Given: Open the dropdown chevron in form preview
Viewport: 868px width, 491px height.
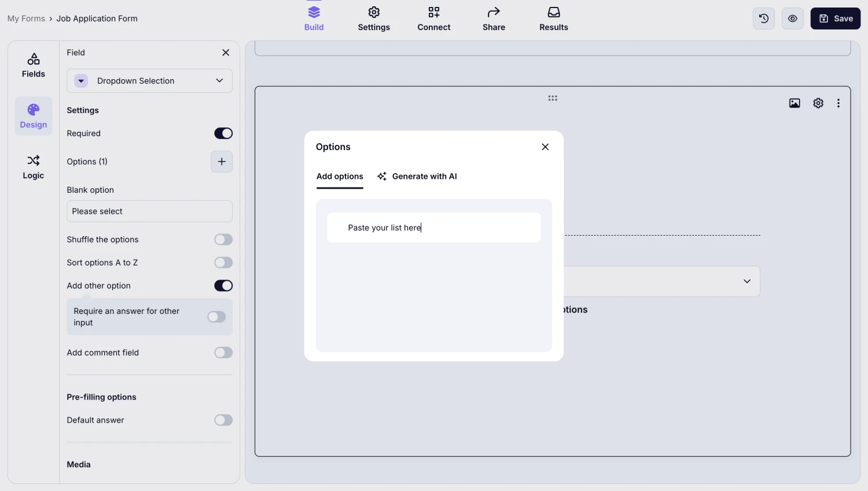Looking at the screenshot, I should click(x=746, y=281).
